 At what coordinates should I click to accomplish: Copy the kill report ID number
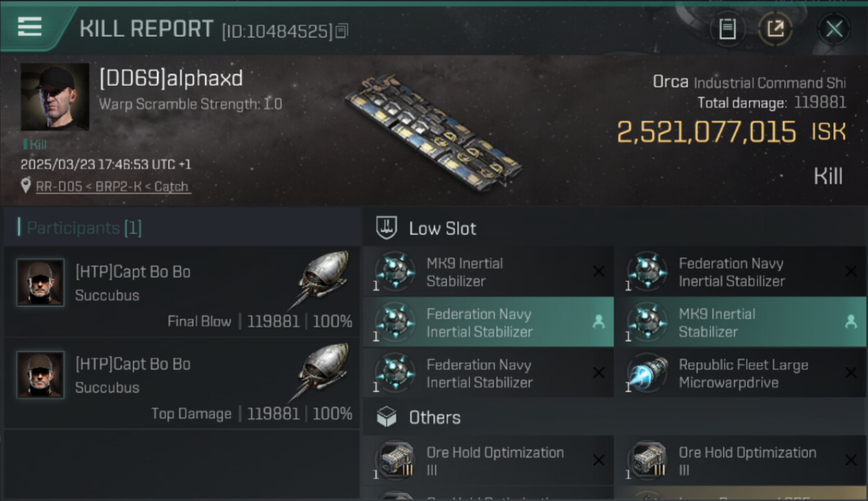coord(342,31)
